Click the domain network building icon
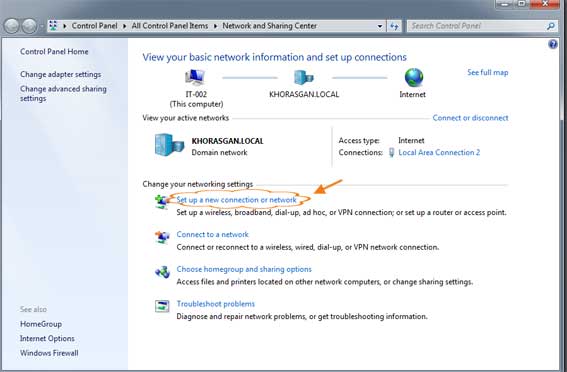This screenshot has height=372, width=567. point(169,145)
